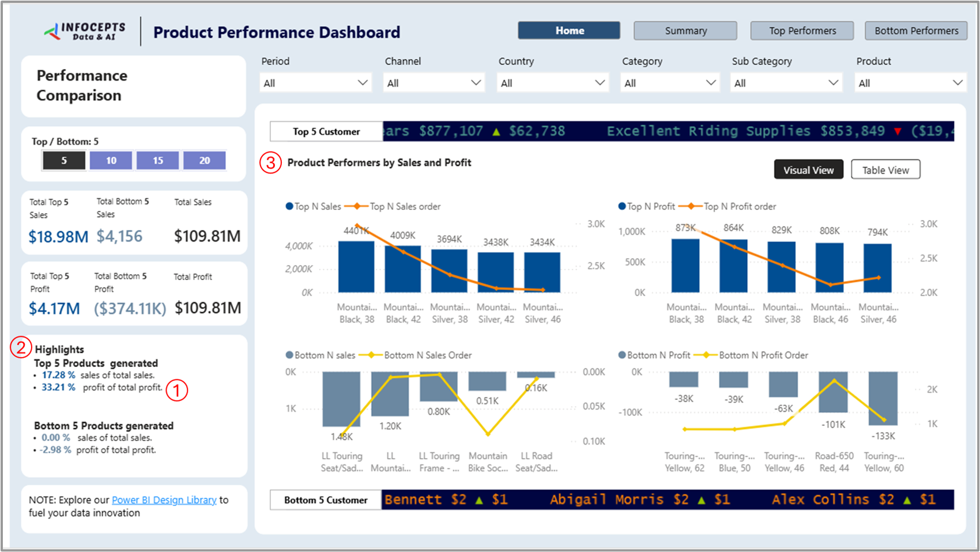Open the Top Performers tab
The image size is (980, 552).
click(801, 31)
